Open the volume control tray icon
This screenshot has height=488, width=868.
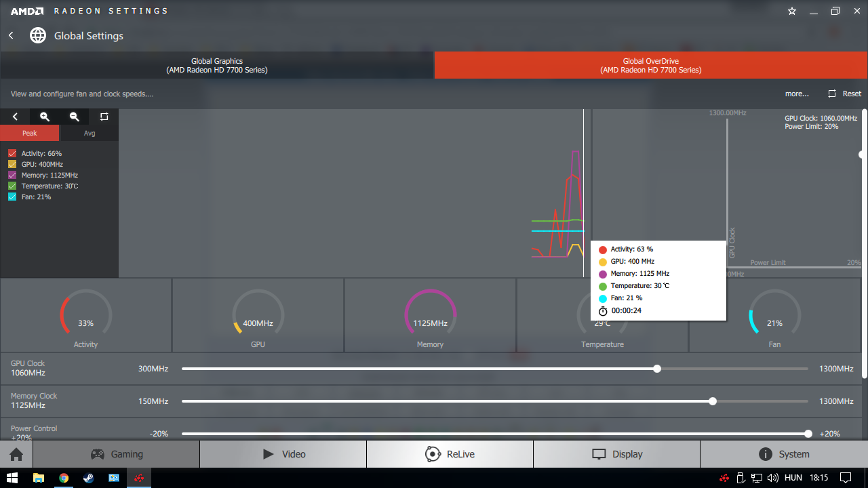click(773, 478)
